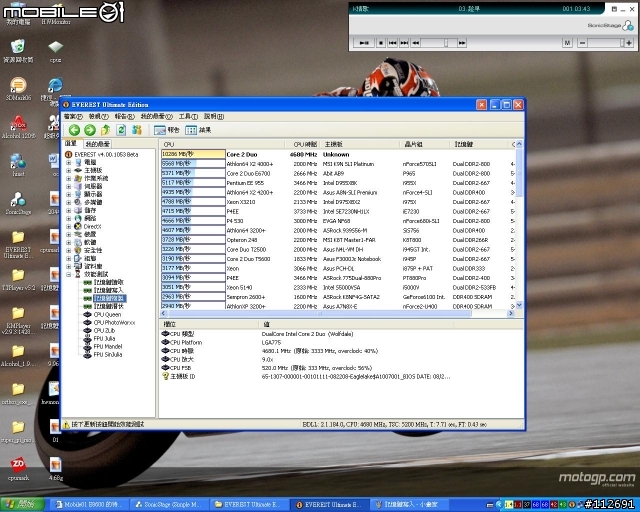Expand the 網路 network tree node
Image resolution: width=640 pixels, height=512 pixels.
point(69,218)
